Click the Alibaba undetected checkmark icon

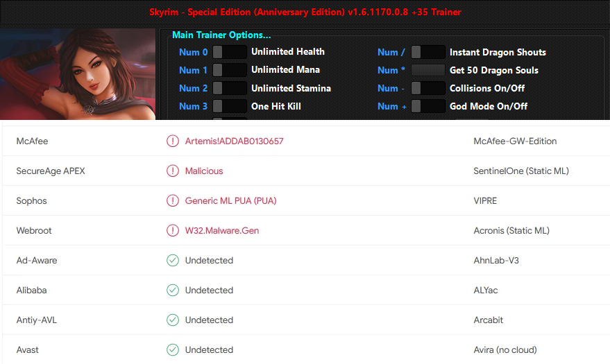point(173,291)
